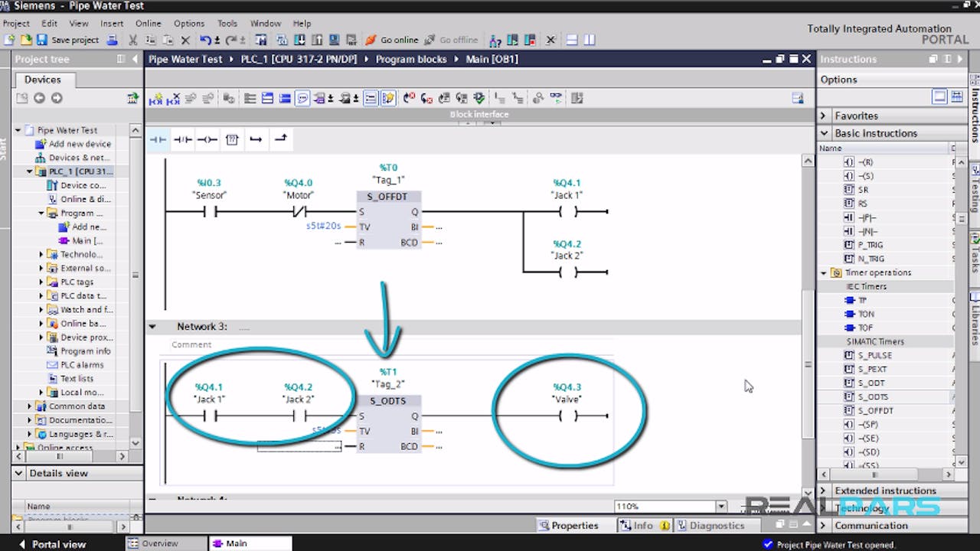
Task: Open the Options menu
Action: (x=189, y=24)
